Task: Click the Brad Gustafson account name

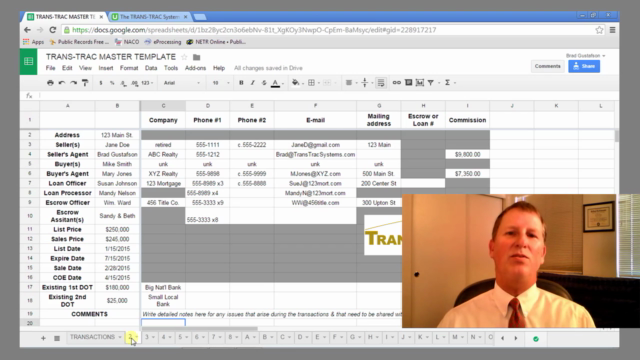Action: coord(585,56)
